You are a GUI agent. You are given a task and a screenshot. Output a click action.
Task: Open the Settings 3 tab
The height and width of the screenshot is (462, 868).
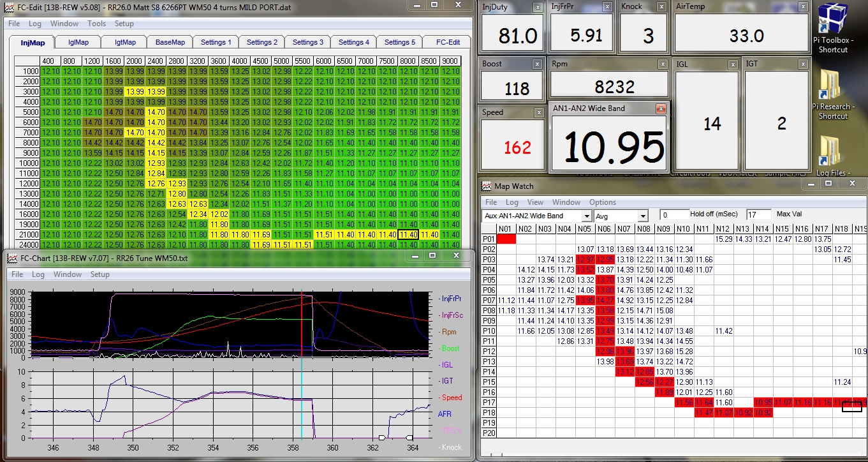pyautogui.click(x=307, y=42)
